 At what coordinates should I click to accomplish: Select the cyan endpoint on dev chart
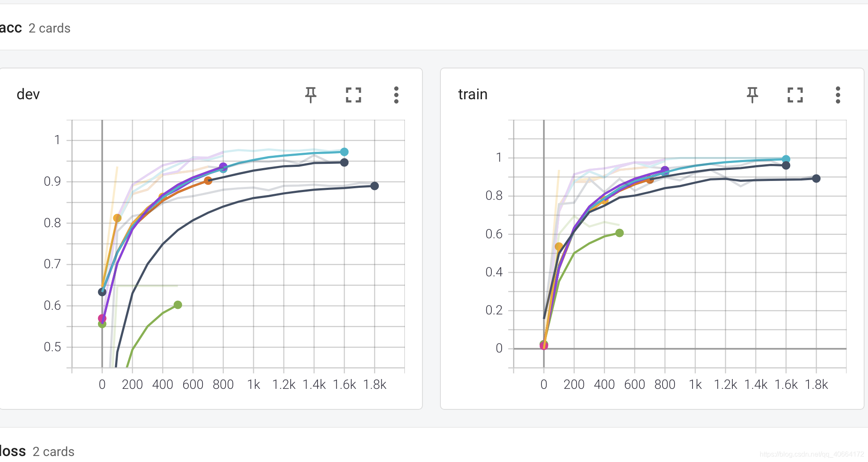click(x=344, y=152)
